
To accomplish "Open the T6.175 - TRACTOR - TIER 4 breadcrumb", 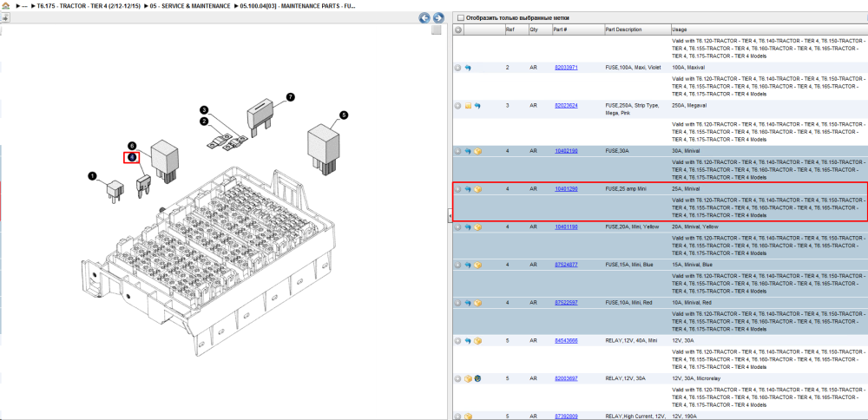I will (89, 5).
